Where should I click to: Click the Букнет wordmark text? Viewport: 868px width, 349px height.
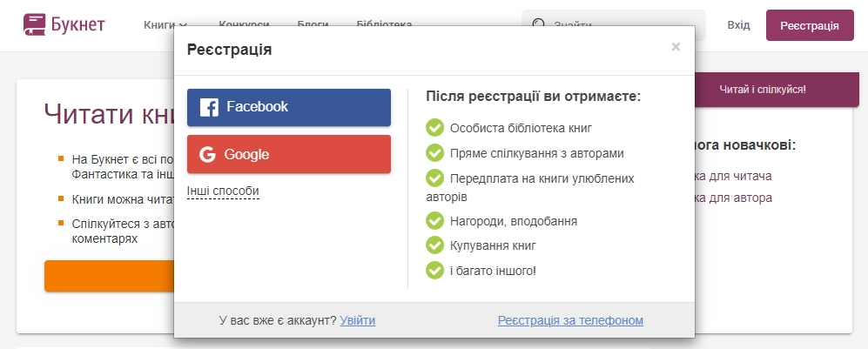(x=78, y=25)
